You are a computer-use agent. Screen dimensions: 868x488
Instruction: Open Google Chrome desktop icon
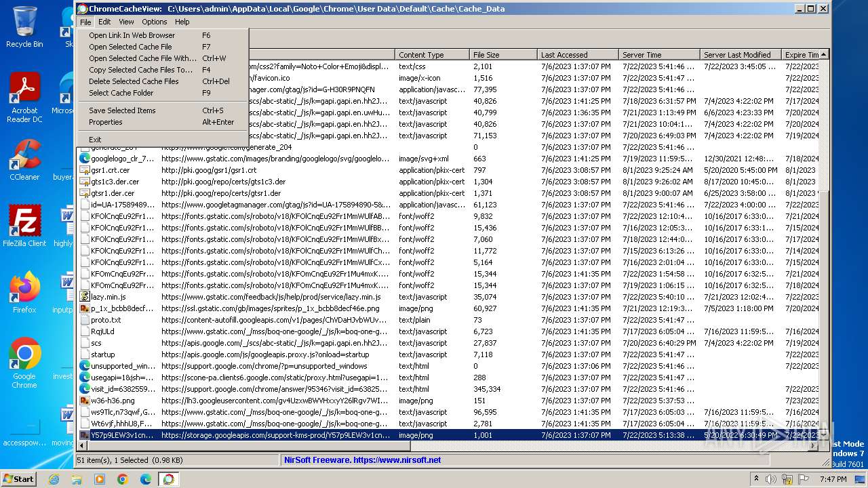click(24, 363)
